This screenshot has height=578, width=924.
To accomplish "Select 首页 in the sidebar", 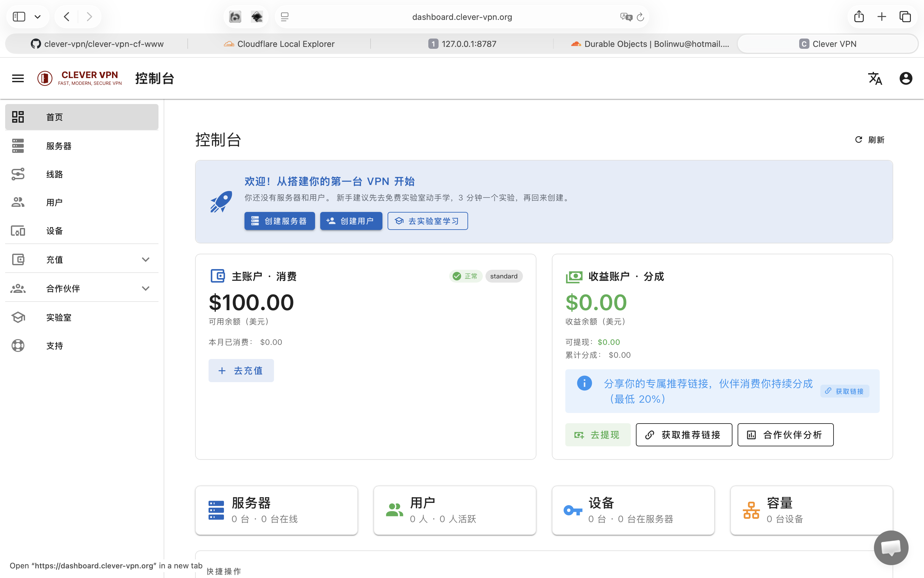I will click(x=82, y=117).
